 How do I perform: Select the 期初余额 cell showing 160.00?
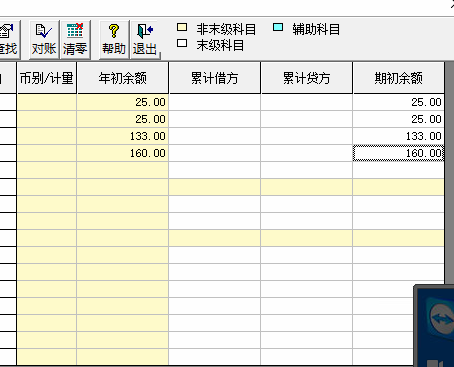(398, 153)
